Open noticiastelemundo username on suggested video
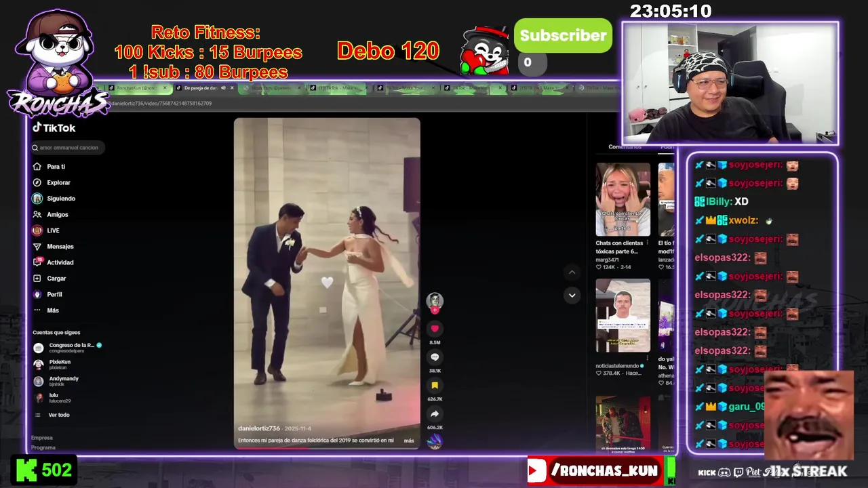 pos(617,366)
